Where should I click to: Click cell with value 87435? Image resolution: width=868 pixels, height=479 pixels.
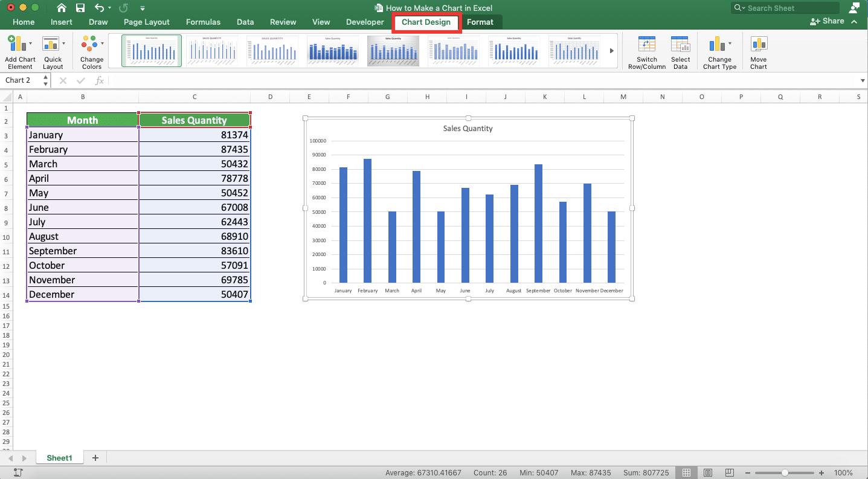[194, 149]
